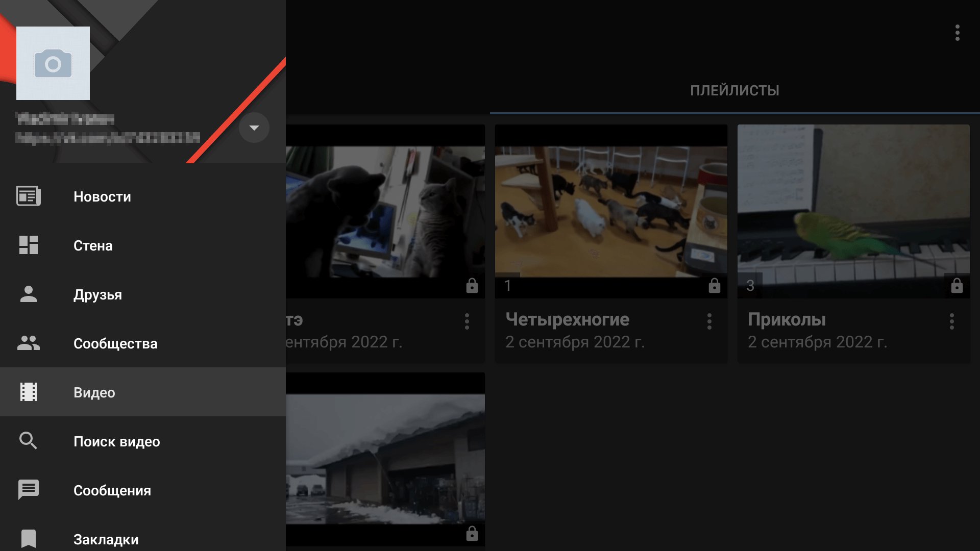Image resolution: width=980 pixels, height=551 pixels.
Task: Click the Сообщения chat bubble icon
Action: click(29, 490)
